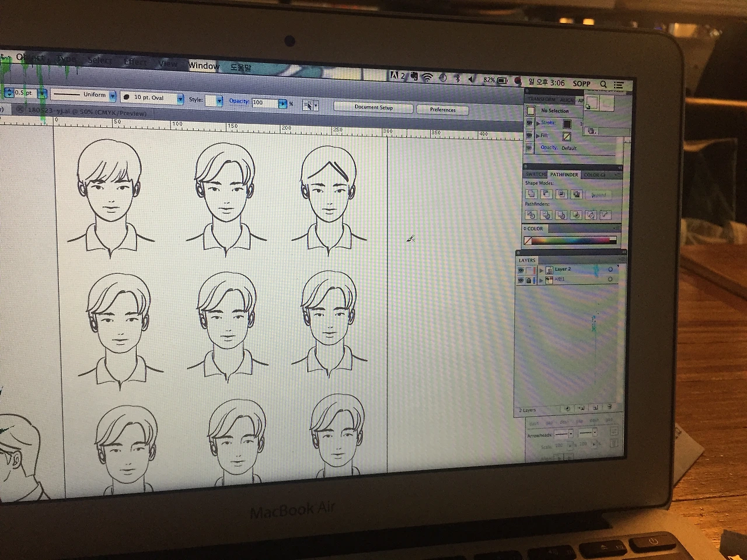
Task: Click the Unite shape mode icon
Action: 531,194
